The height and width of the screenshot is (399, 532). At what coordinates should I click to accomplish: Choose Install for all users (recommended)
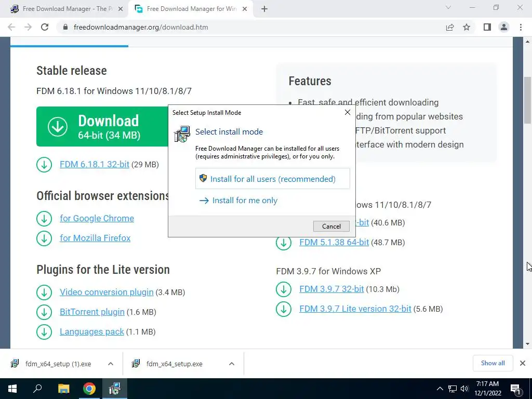272,179
